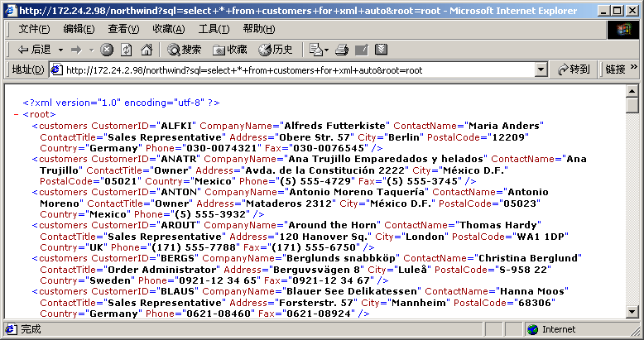Click the title "Order Administrator"

(162, 270)
